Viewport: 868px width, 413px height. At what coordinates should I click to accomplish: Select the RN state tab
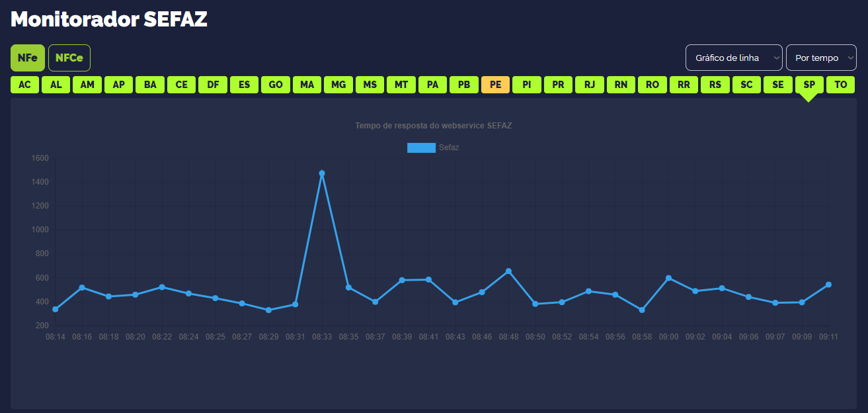click(x=621, y=85)
